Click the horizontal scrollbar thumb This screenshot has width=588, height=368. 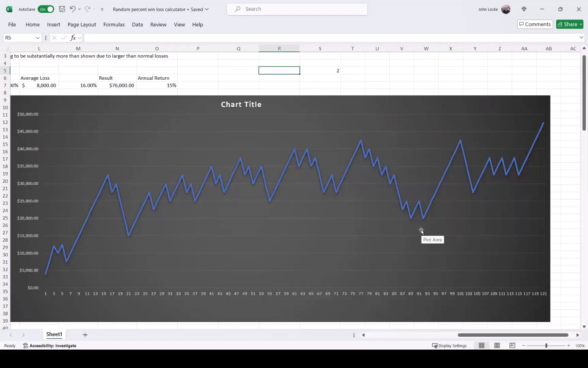coord(513,335)
